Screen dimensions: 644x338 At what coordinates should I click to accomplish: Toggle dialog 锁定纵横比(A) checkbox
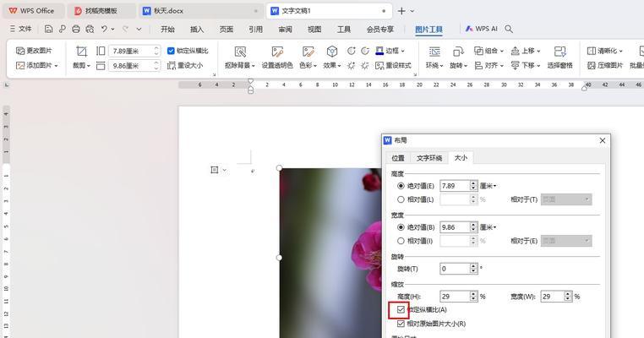(401, 309)
